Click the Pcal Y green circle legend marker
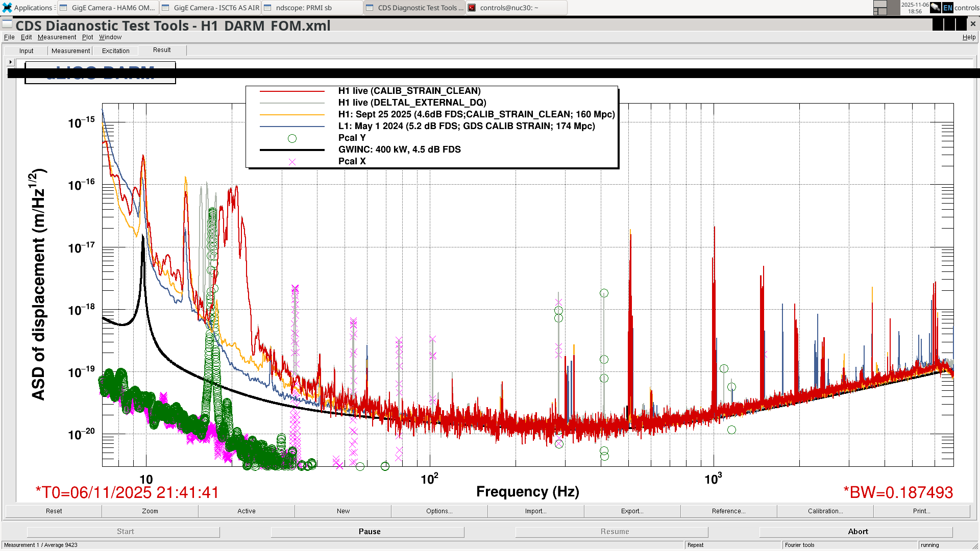 pyautogui.click(x=292, y=138)
